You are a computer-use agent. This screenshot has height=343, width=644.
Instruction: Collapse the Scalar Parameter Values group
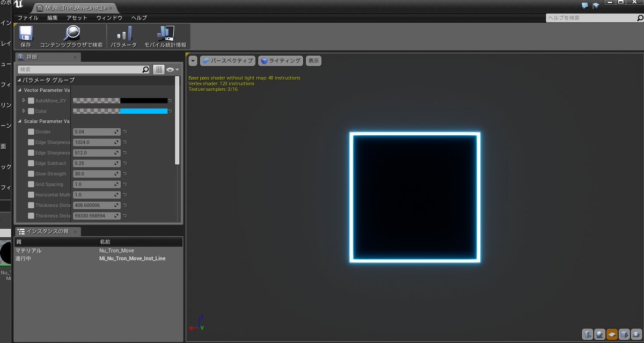[x=20, y=121]
